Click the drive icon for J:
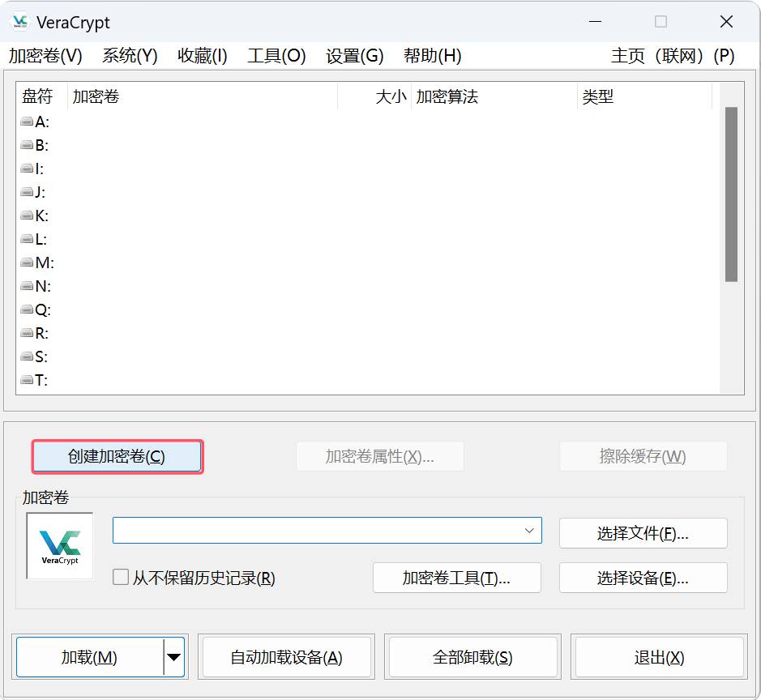 [27, 192]
